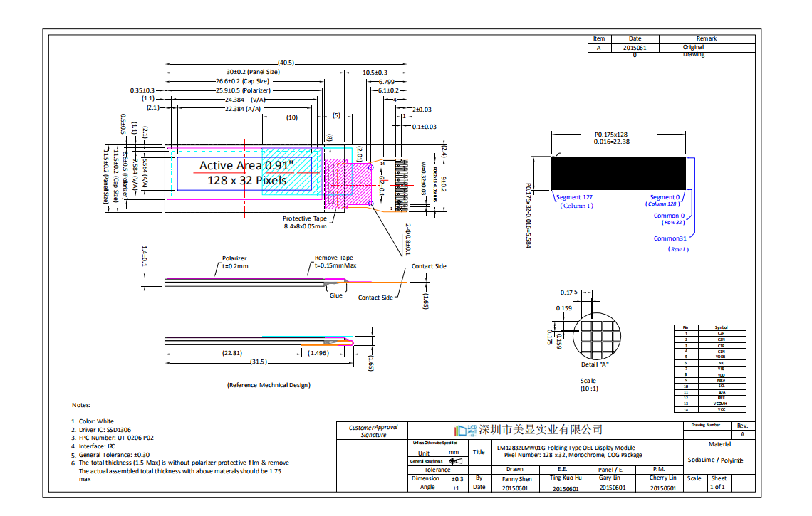Click the "Scale (10 :1)" text

[588, 385]
